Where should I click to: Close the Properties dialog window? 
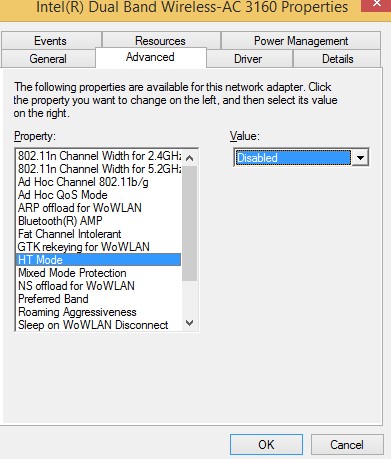tap(376, 4)
